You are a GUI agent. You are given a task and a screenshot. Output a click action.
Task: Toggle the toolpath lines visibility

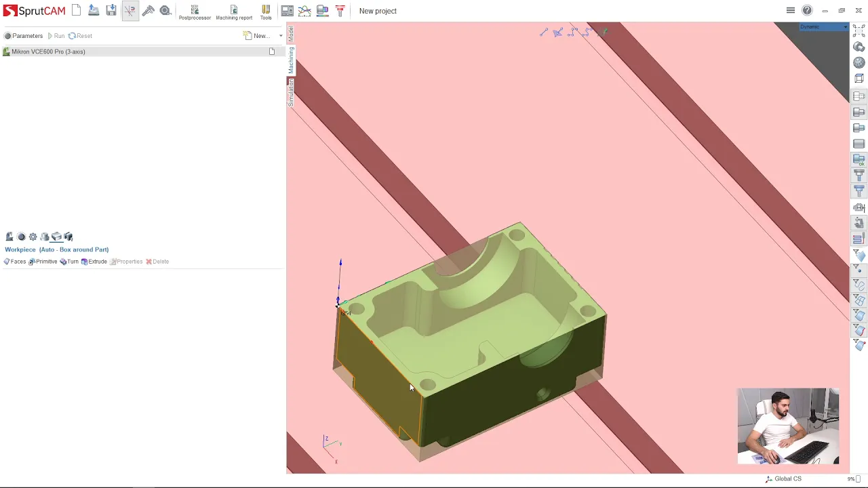pos(859,239)
